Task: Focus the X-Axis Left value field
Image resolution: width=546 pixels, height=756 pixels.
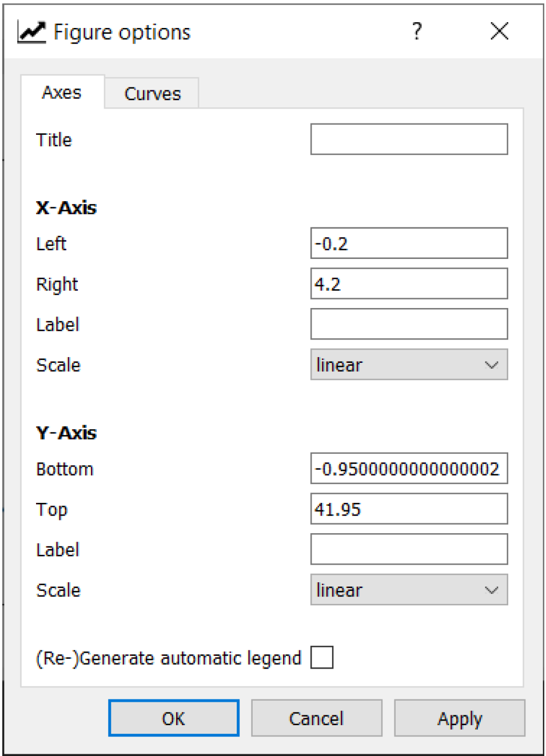Action: [x=409, y=243]
